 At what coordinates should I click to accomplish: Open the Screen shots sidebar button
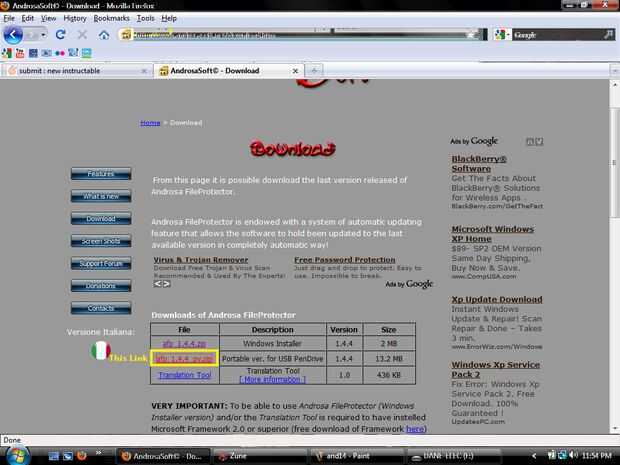(x=101, y=241)
